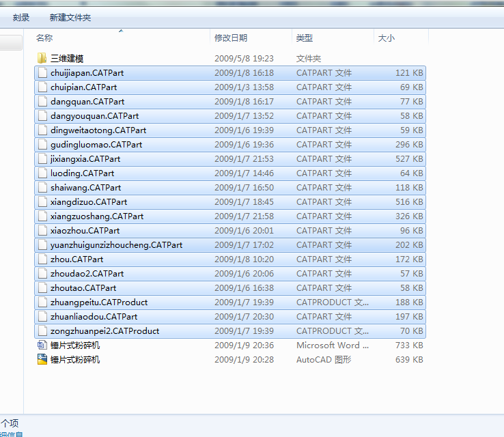Click the file icon beside xiangdizuo.CATPart
Screen dimensions: 504x437
pyautogui.click(x=42, y=202)
